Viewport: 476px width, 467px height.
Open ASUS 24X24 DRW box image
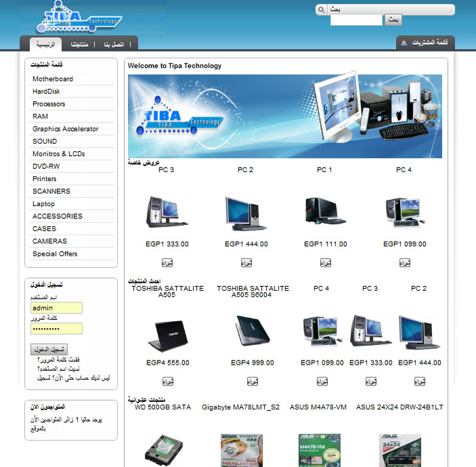click(x=400, y=450)
